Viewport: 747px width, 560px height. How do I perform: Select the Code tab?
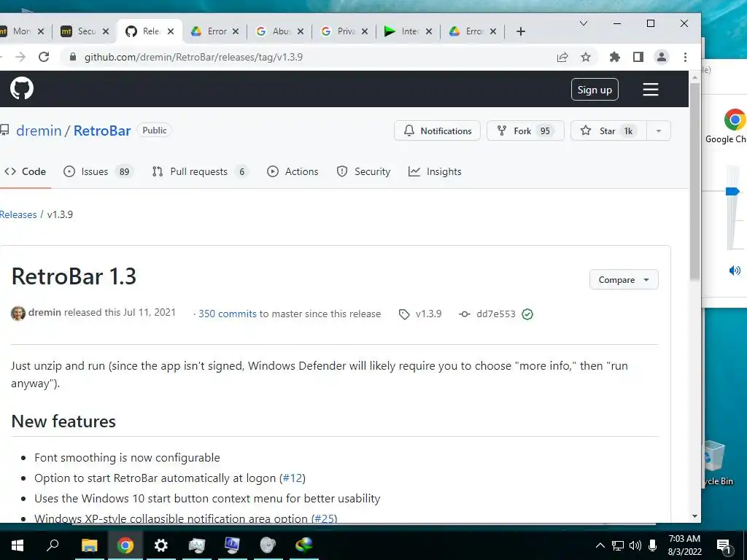pyautogui.click(x=26, y=171)
